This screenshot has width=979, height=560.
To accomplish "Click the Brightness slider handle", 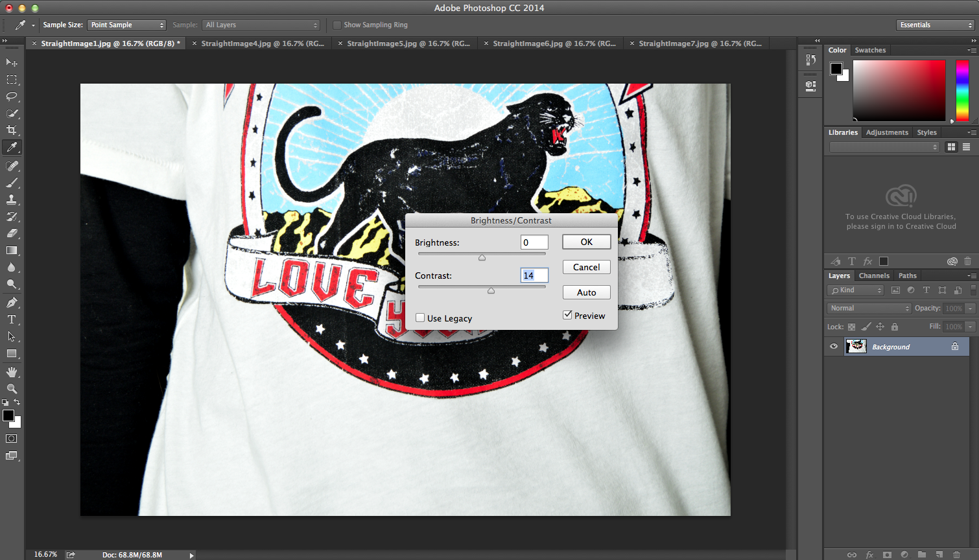I will click(x=482, y=257).
